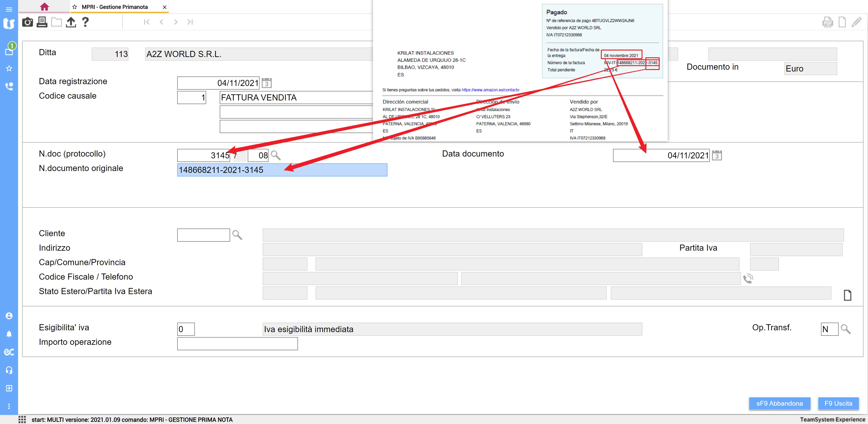
Task: Click the upload arrow toolbar icon
Action: click(71, 22)
